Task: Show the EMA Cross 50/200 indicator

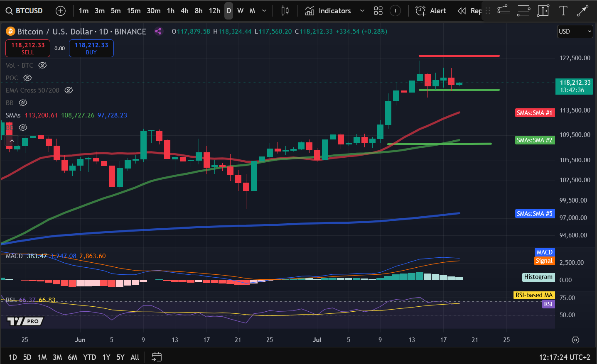Action: click(x=69, y=90)
